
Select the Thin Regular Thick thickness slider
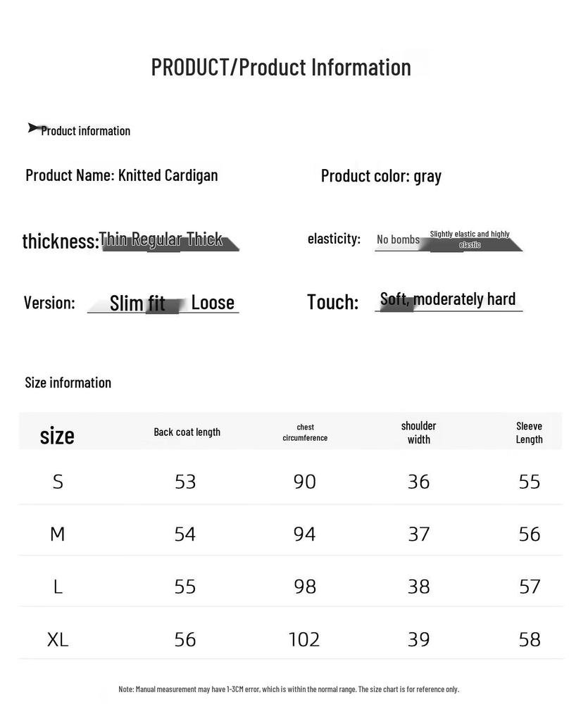click(168, 241)
